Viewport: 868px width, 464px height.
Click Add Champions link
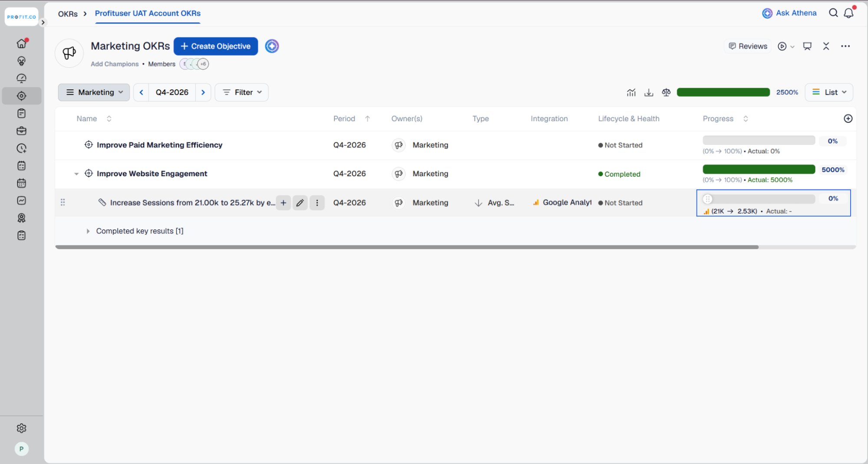click(115, 64)
